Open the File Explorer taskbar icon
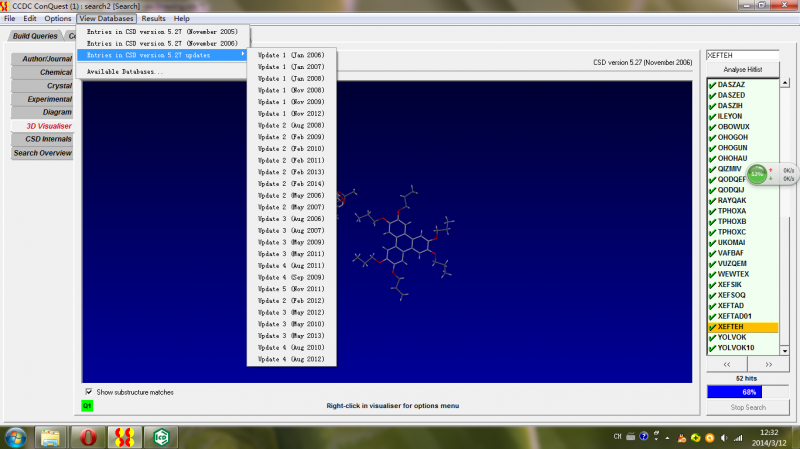The image size is (800, 449). click(51, 437)
